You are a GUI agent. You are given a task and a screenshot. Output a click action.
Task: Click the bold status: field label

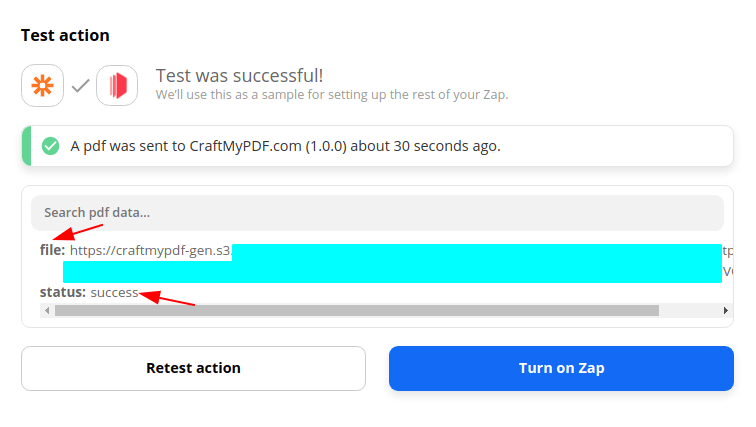pos(63,292)
